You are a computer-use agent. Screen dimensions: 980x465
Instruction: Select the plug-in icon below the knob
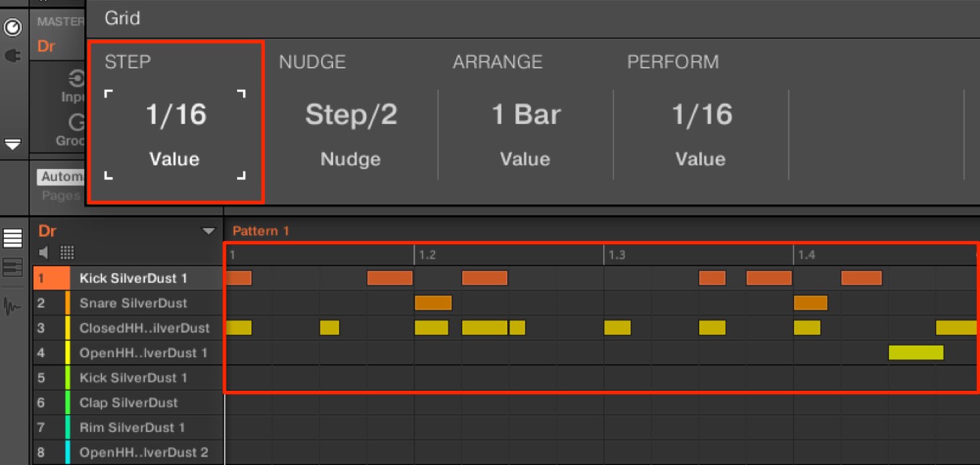[x=13, y=56]
